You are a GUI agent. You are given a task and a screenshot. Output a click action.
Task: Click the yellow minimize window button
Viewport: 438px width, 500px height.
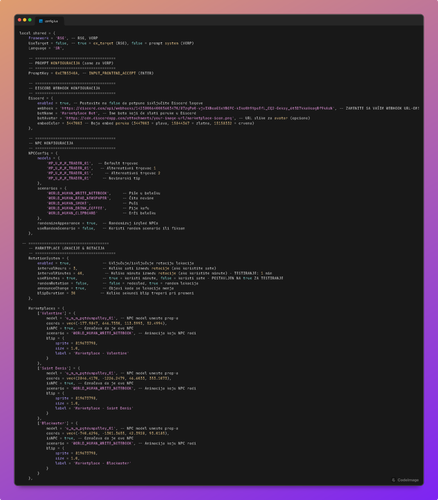(x=25, y=20)
